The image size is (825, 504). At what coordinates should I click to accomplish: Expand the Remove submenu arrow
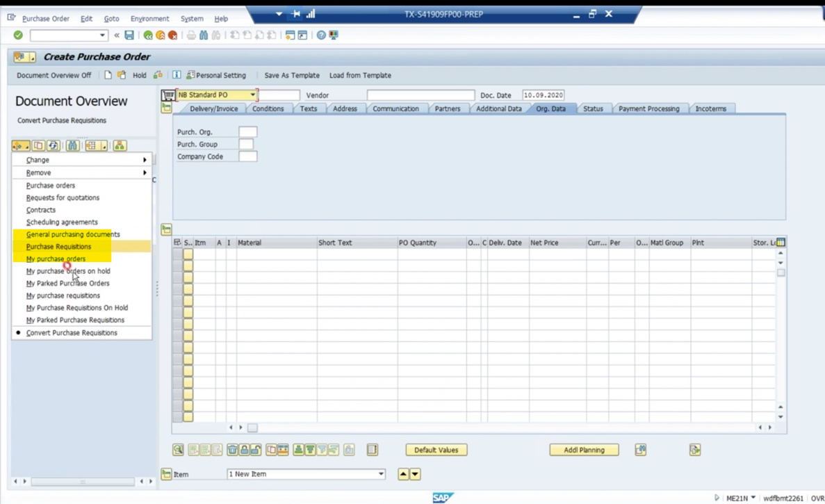click(x=145, y=172)
